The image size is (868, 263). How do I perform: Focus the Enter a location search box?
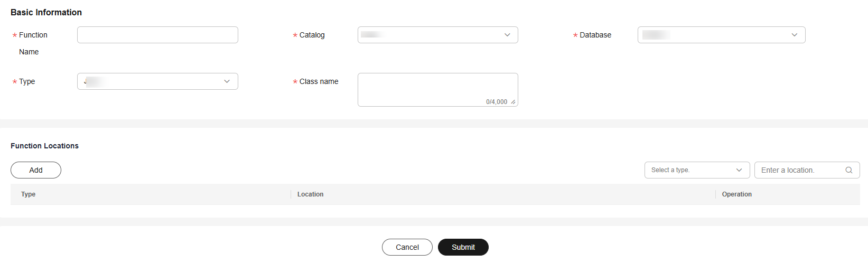pyautogui.click(x=807, y=170)
